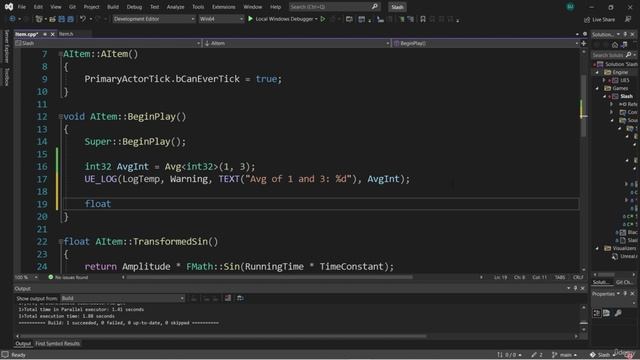The image size is (640, 360).
Task: Click the green Start Debugging play icon
Action: pyautogui.click(x=250, y=19)
